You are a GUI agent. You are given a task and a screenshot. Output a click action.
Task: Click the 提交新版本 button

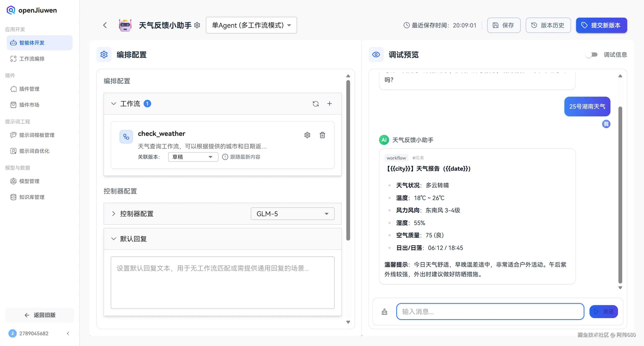tap(601, 25)
